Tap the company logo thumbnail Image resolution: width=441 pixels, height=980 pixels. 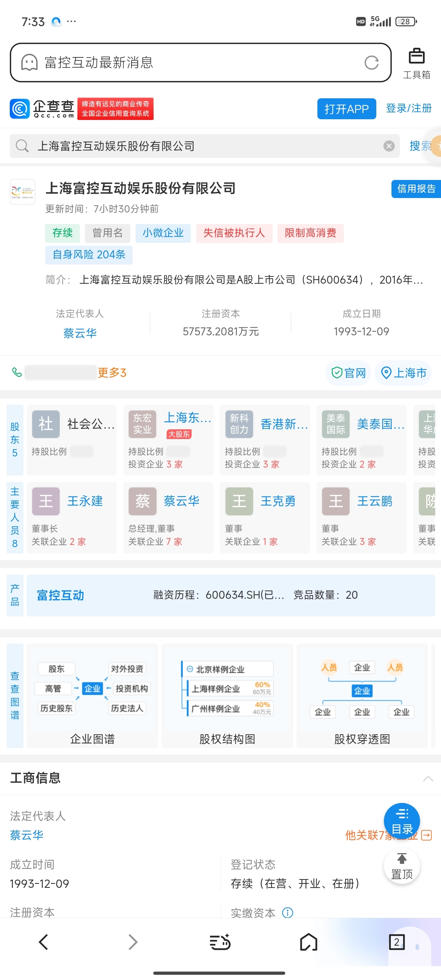[22, 192]
